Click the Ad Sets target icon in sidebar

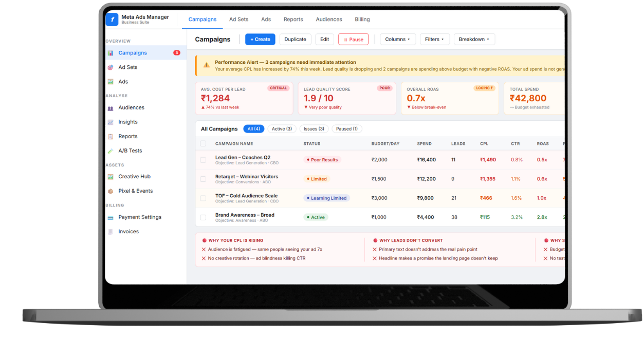tap(110, 67)
